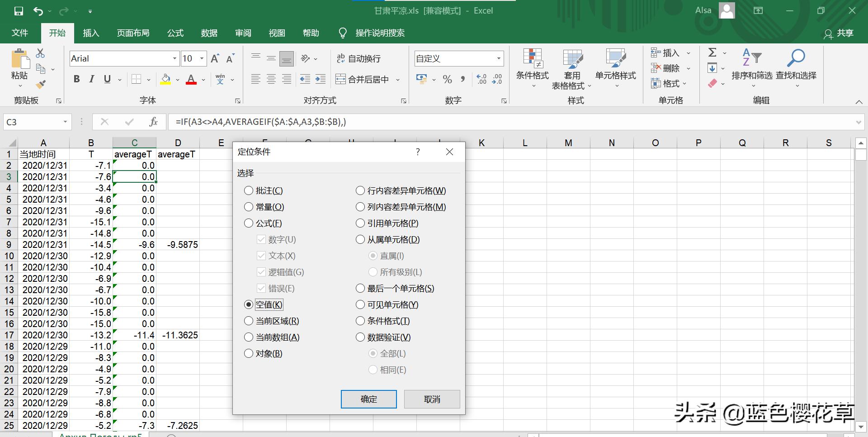This screenshot has height=437, width=868.
Task: Click the 确定 button in the dialog
Action: [368, 399]
